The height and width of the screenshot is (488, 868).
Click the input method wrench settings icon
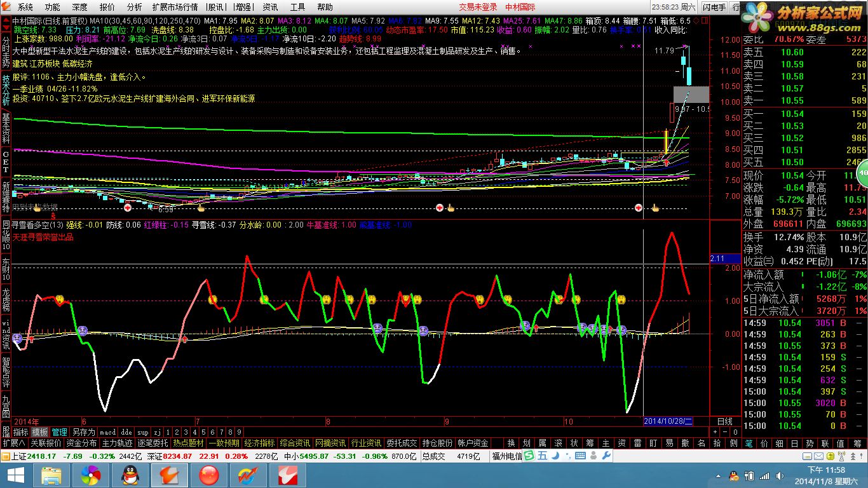[x=606, y=456]
